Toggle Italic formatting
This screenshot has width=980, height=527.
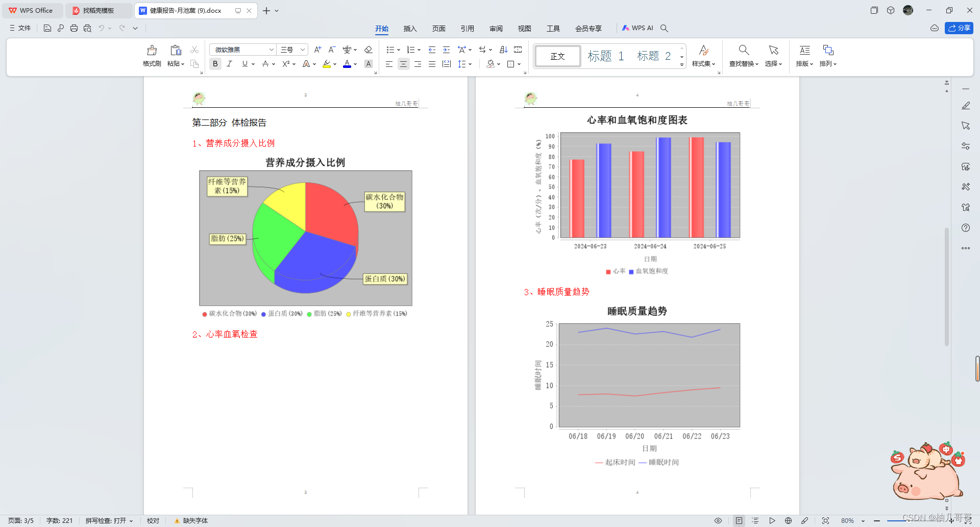pos(230,64)
